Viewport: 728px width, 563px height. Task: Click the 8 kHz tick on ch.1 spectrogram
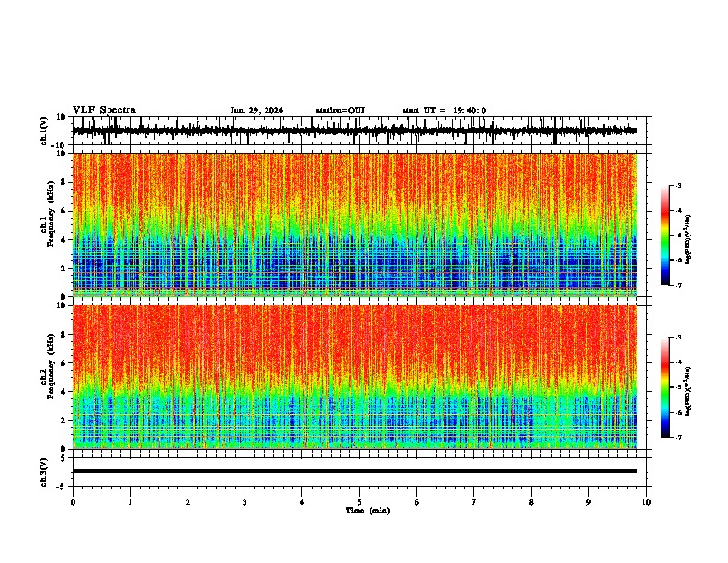coord(63,182)
